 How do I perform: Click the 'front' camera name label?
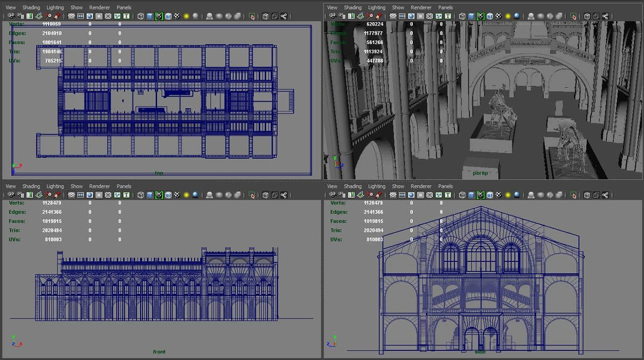tap(159, 352)
